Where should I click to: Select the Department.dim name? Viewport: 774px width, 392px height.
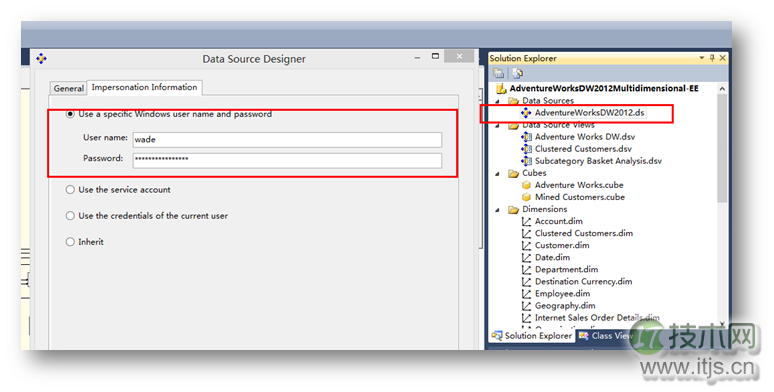click(567, 270)
